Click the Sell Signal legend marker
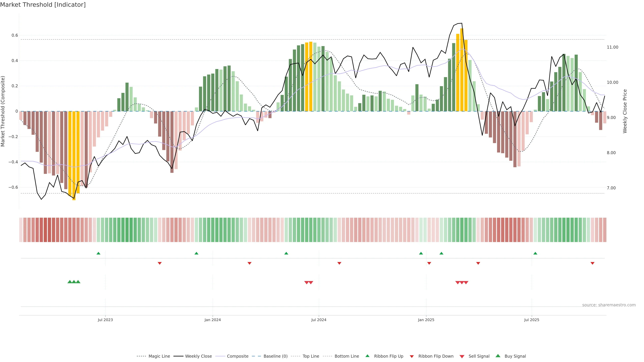Image resolution: width=644 pixels, height=362 pixels. (462, 356)
